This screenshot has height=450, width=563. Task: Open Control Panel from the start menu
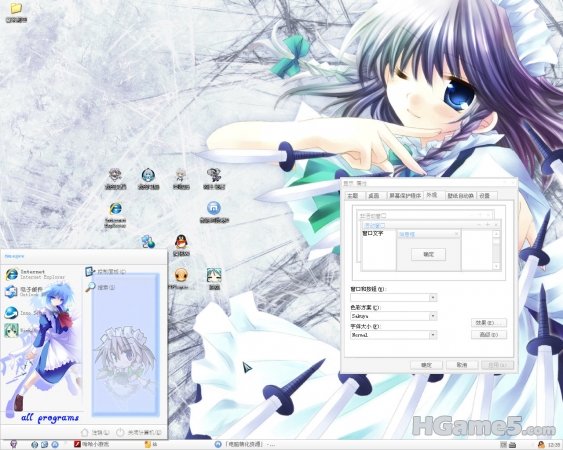(106, 271)
